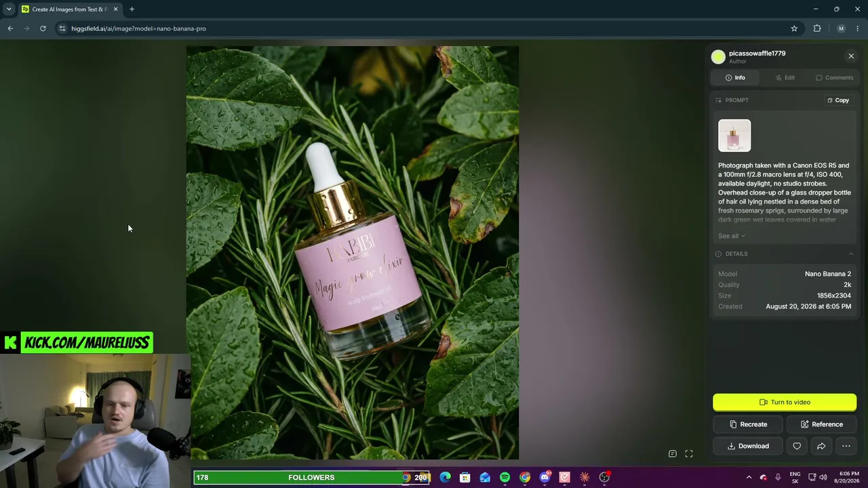Open the volume control in system tray
This screenshot has width=868, height=488.
coord(823,478)
